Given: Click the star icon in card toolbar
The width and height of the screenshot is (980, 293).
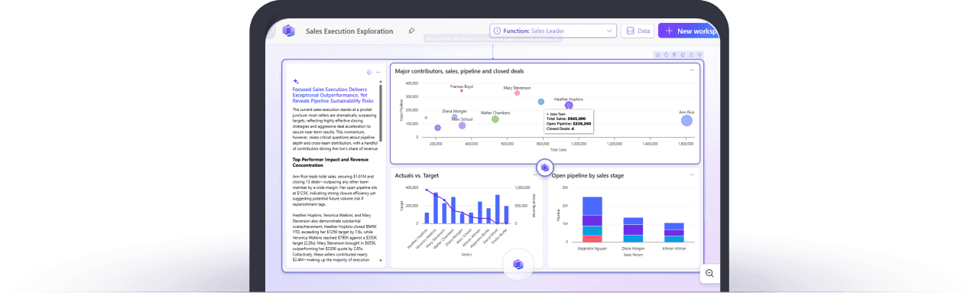Looking at the screenshot, I should pos(657,54).
